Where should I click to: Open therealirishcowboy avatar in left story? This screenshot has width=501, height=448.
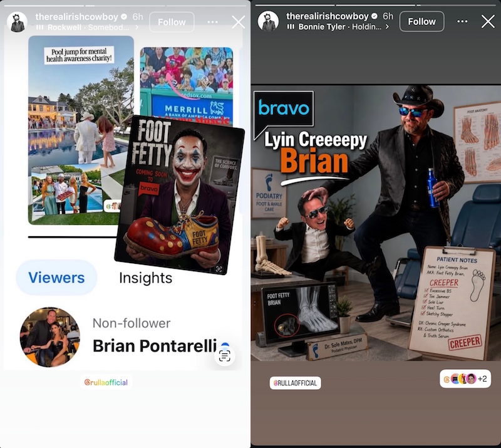[x=18, y=22]
